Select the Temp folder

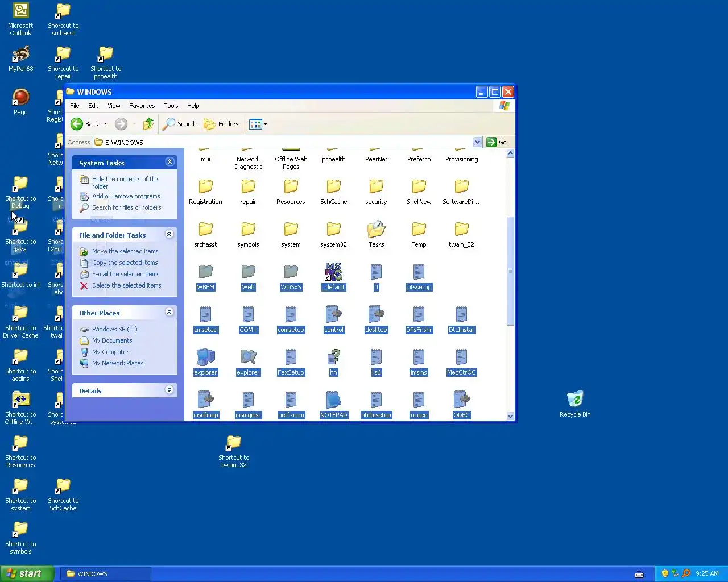point(419,235)
